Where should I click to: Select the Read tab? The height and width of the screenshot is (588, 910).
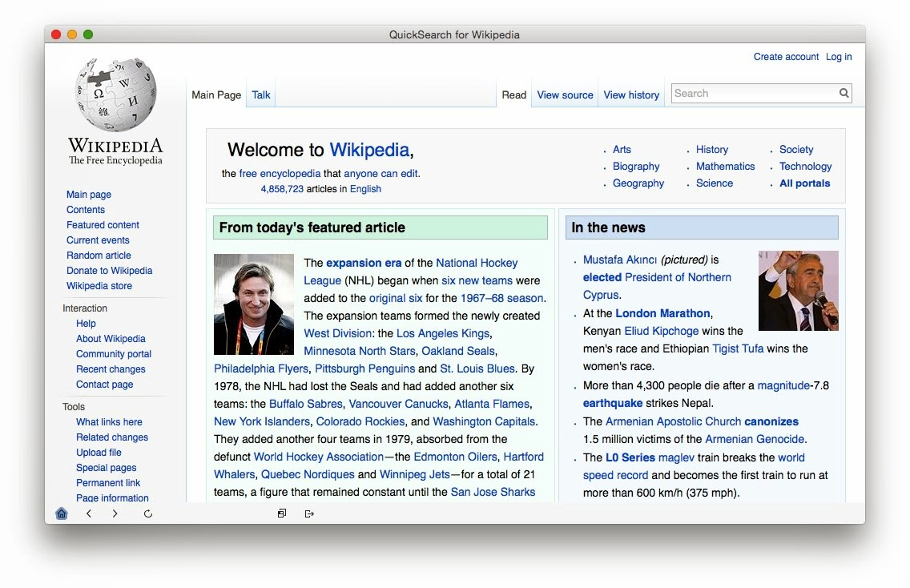click(514, 95)
